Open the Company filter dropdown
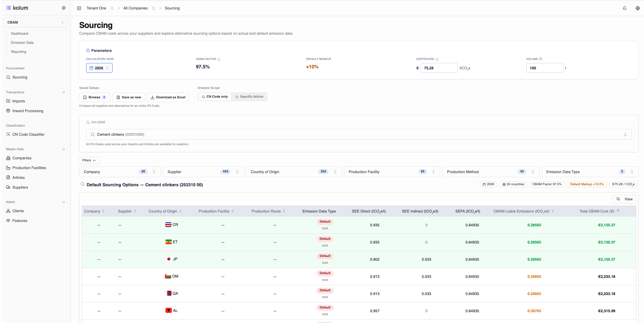Screen dimensions: 644x323 (120, 172)
